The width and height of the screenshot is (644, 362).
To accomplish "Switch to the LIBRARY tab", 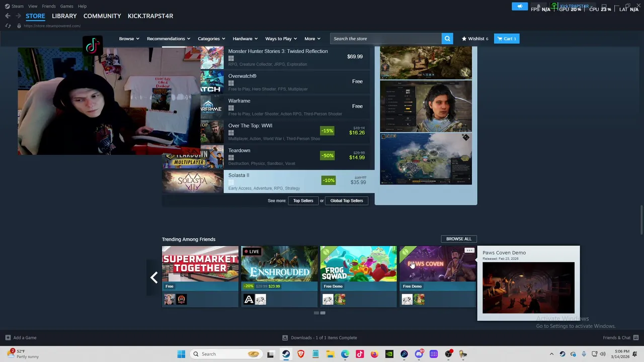I will 64,16.
